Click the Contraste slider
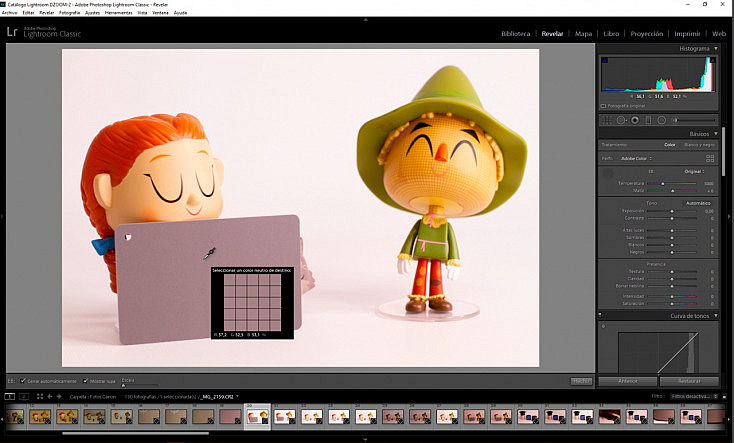Viewport: 734px width, 443px height. click(672, 218)
